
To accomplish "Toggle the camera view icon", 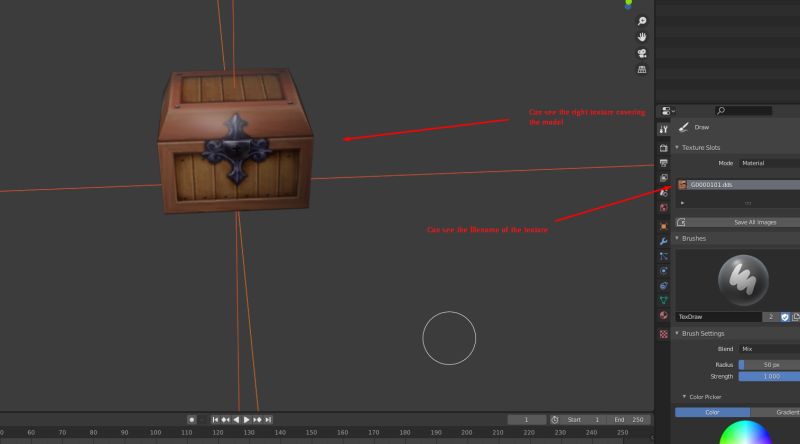I will (x=642, y=53).
